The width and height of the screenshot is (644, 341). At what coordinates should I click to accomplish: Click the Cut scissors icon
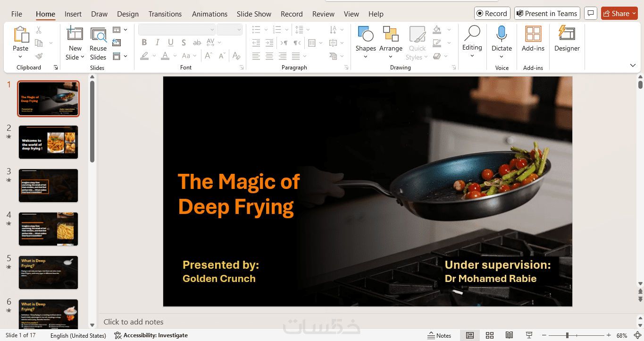tap(39, 30)
